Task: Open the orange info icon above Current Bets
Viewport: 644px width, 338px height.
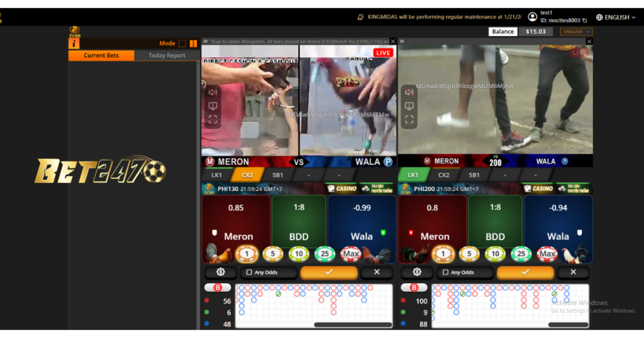Action: (x=74, y=44)
